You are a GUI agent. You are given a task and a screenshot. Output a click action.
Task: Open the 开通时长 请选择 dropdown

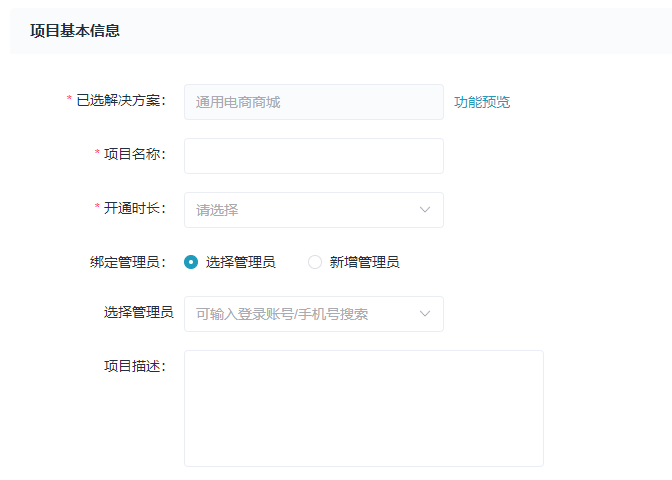[x=300, y=210]
